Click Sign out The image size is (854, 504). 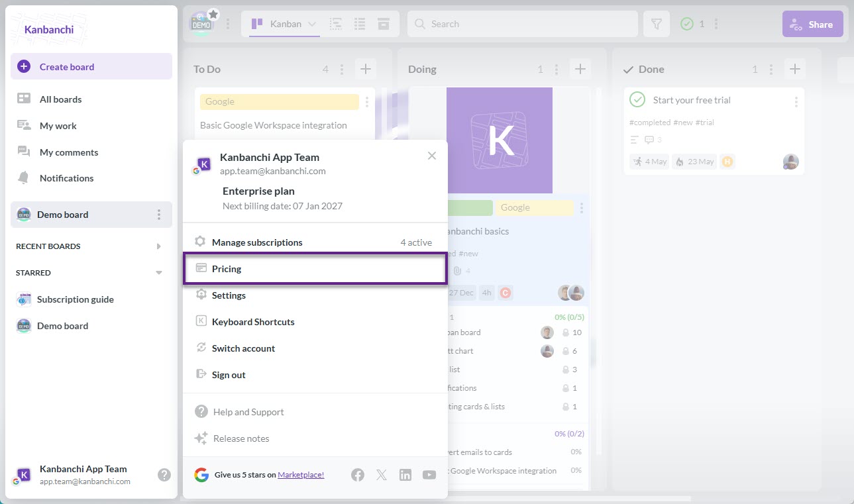315,375
